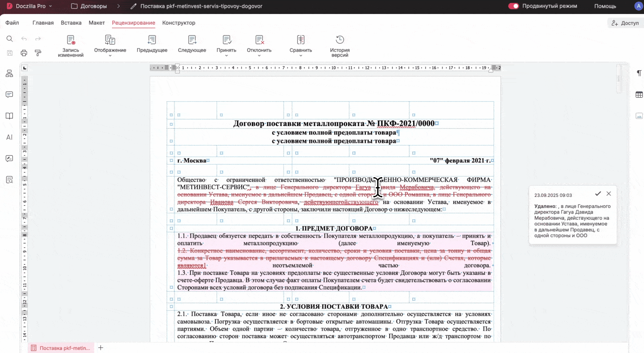
Task: Switch to Конструктор tab
Action: pos(179,23)
